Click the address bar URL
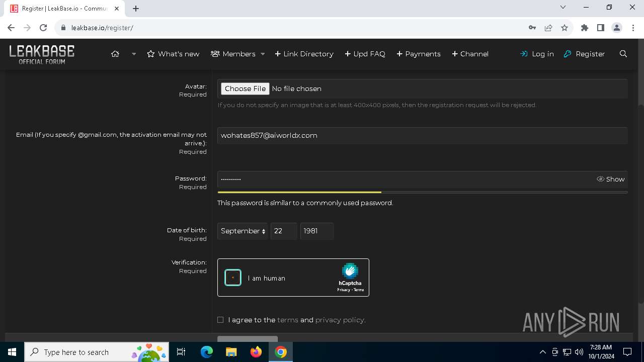 tap(102, 28)
